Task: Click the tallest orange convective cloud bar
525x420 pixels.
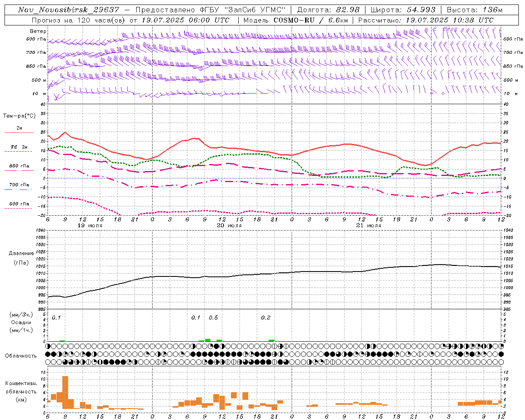Action: coord(65,392)
